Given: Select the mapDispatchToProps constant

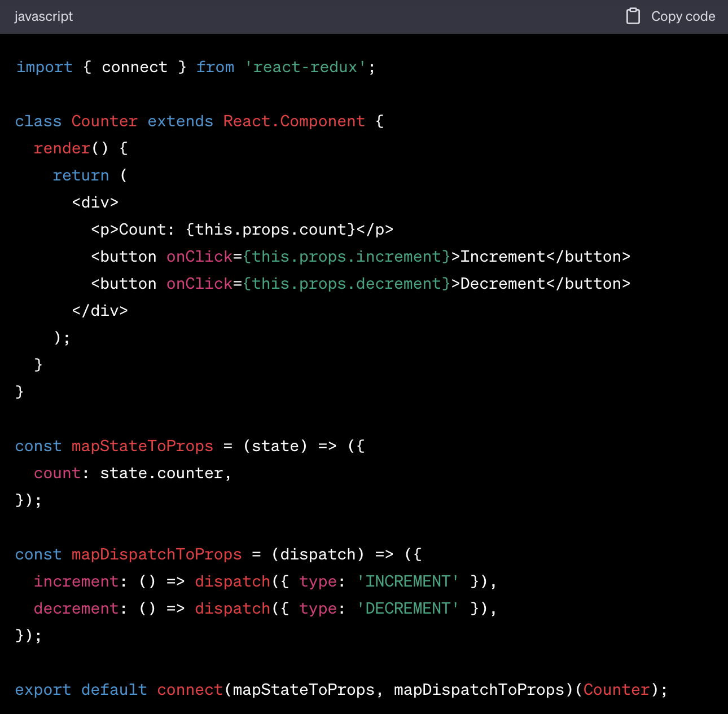Looking at the screenshot, I should (156, 554).
